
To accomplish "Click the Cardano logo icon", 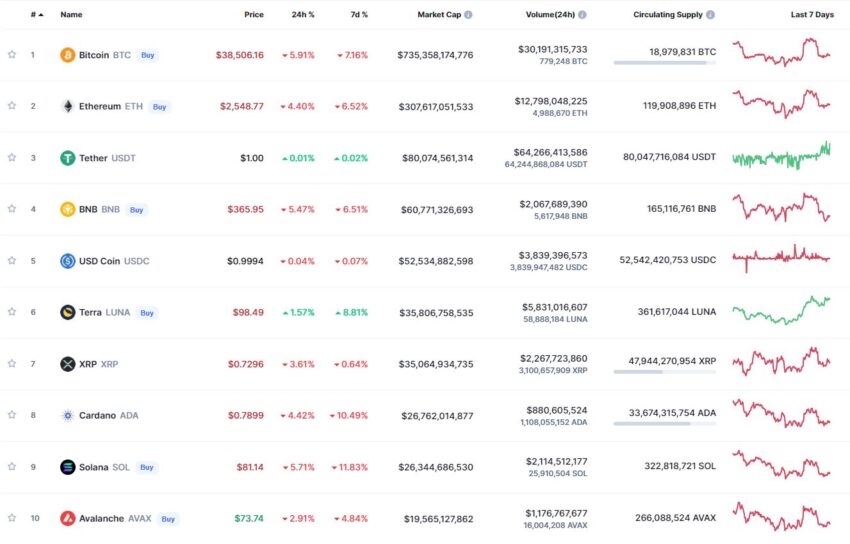I will click(68, 416).
